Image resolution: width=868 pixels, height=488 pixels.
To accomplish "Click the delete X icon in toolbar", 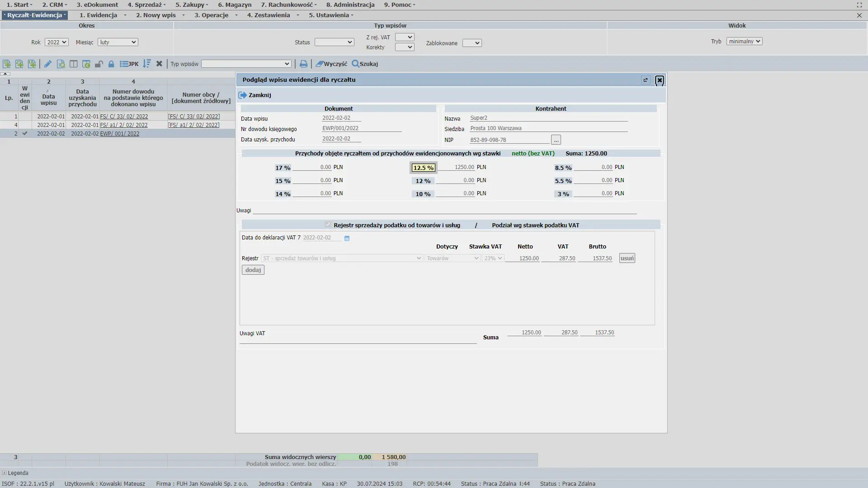I will click(x=159, y=64).
